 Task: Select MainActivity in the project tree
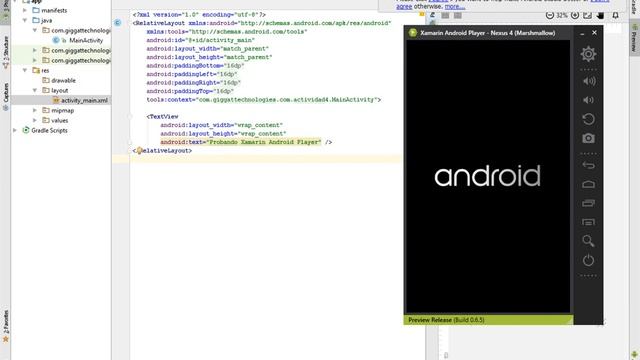point(86,40)
